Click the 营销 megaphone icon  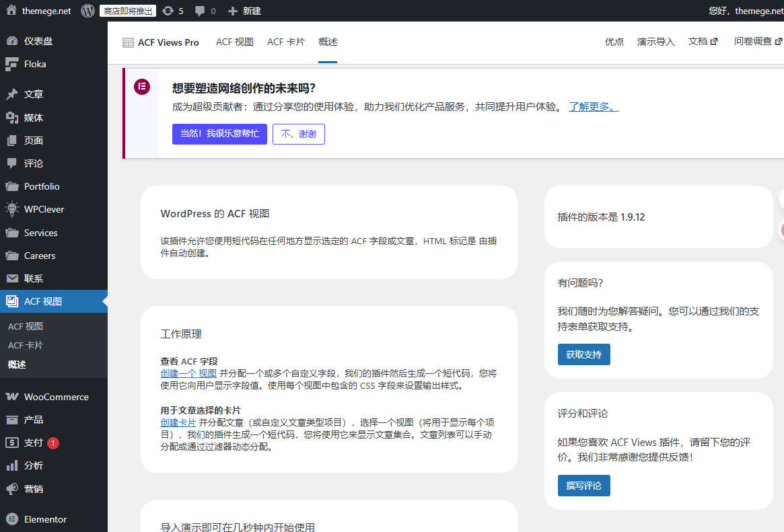12,488
